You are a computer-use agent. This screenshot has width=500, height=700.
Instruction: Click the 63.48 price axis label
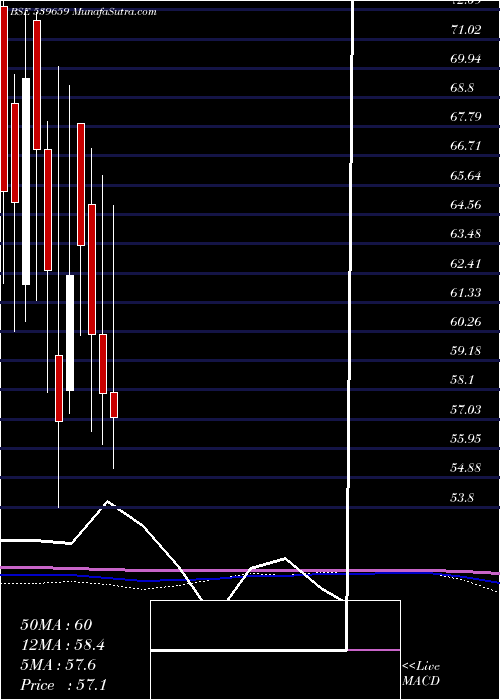466,234
